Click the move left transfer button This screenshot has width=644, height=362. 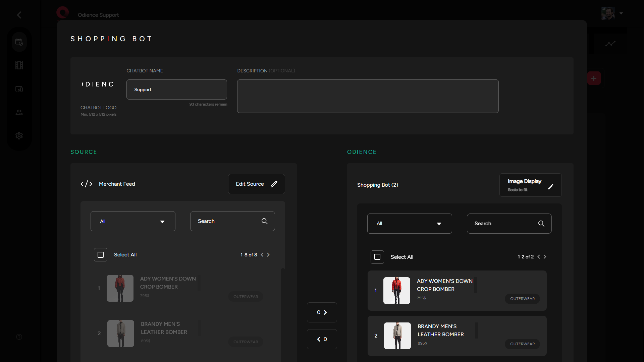pyautogui.click(x=322, y=339)
